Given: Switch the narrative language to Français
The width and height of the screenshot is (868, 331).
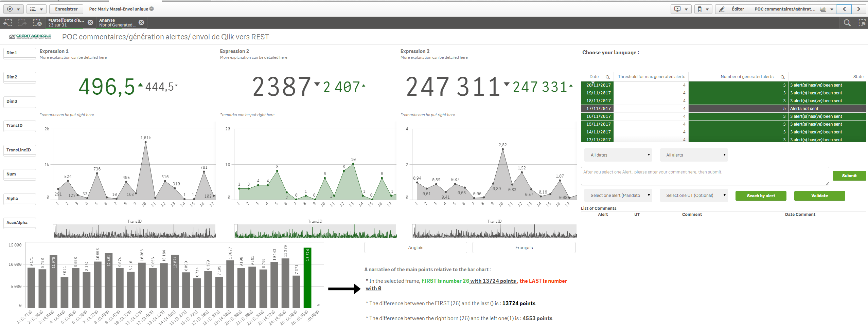Looking at the screenshot, I should pos(524,247).
